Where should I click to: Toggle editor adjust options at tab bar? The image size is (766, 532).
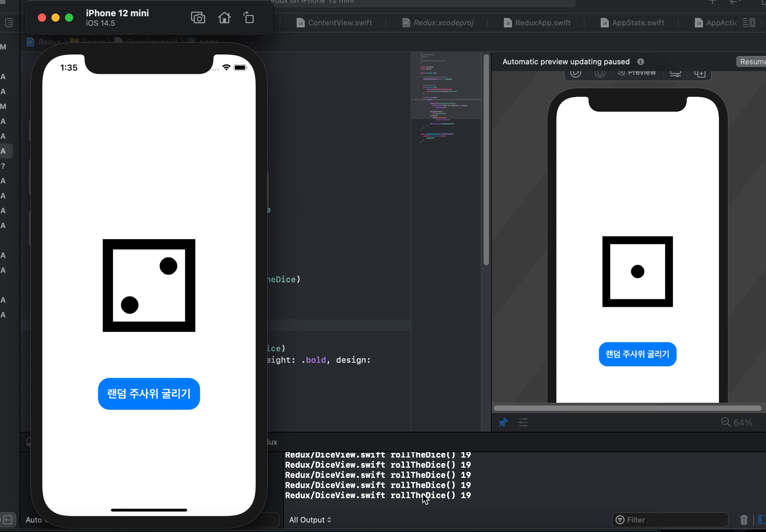coord(749,23)
